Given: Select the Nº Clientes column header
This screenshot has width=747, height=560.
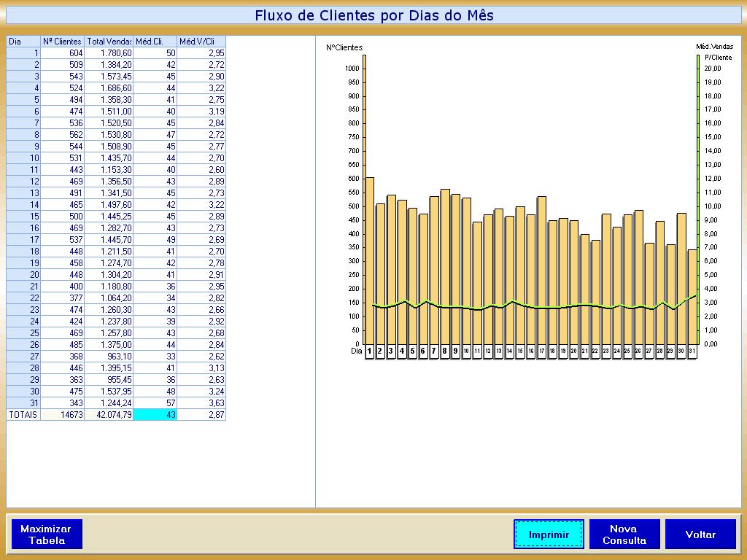Looking at the screenshot, I should pos(62,42).
